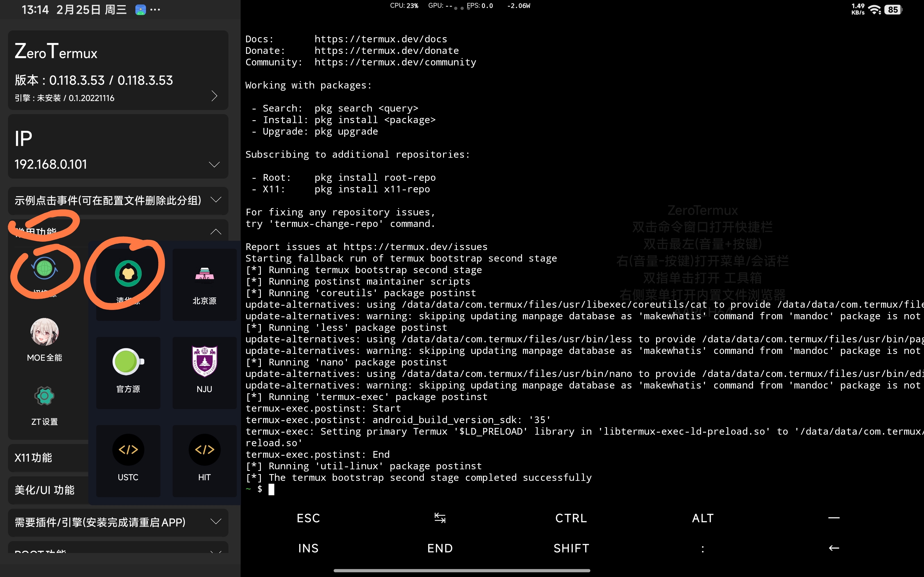
Task: Expand the 示例点击事件 group
Action: 216,200
